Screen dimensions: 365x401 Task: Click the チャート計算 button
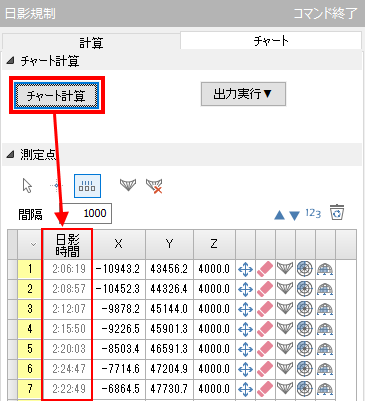click(x=56, y=96)
